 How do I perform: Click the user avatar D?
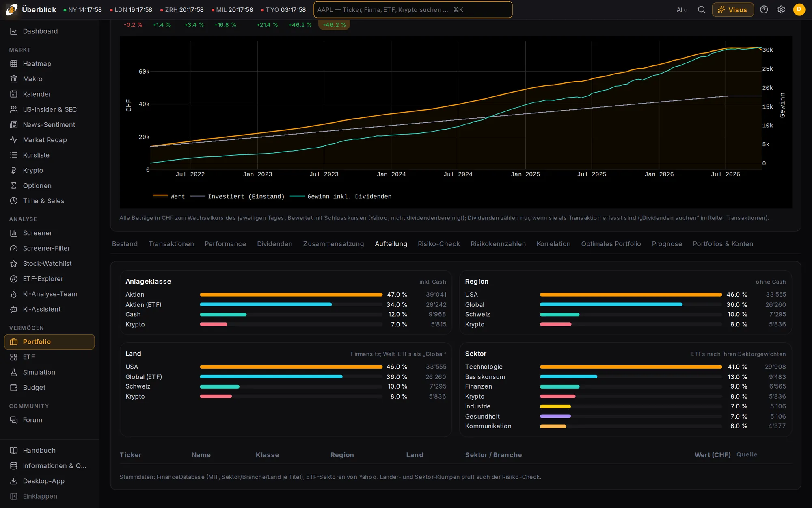(x=799, y=9)
